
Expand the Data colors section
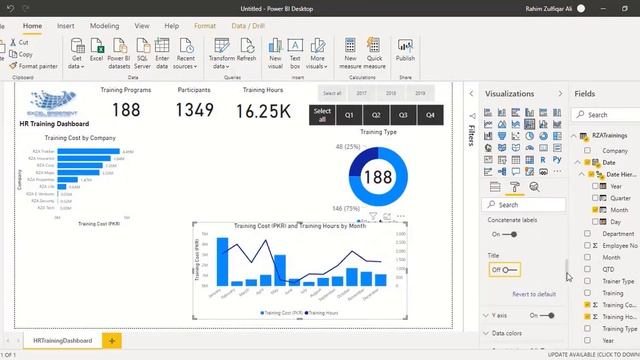pos(486,333)
